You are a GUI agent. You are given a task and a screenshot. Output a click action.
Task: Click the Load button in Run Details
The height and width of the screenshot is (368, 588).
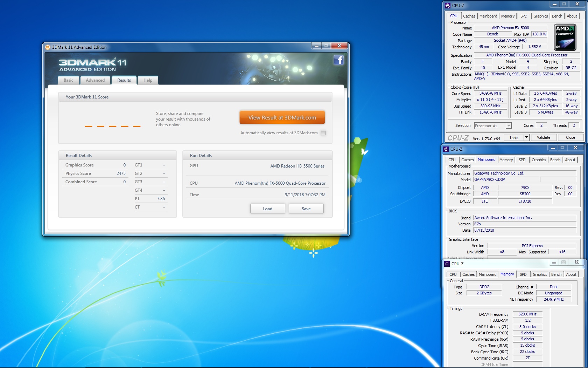click(268, 209)
